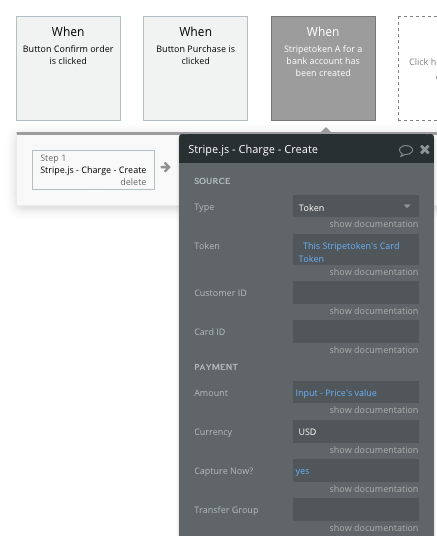Image resolution: width=437 pixels, height=536 pixels.
Task: Show documentation for Capture Now?
Action: (373, 489)
